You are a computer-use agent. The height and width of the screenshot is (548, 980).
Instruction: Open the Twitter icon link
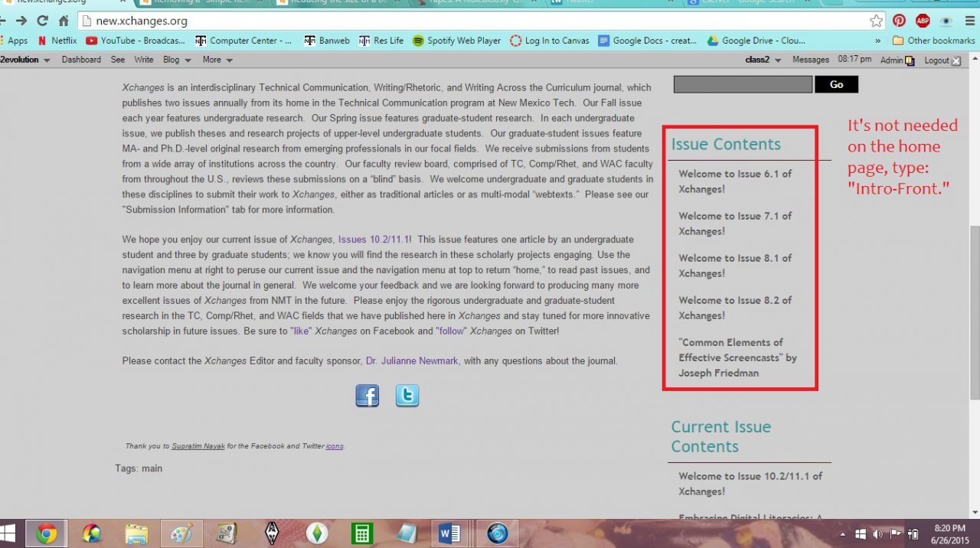[x=407, y=396]
